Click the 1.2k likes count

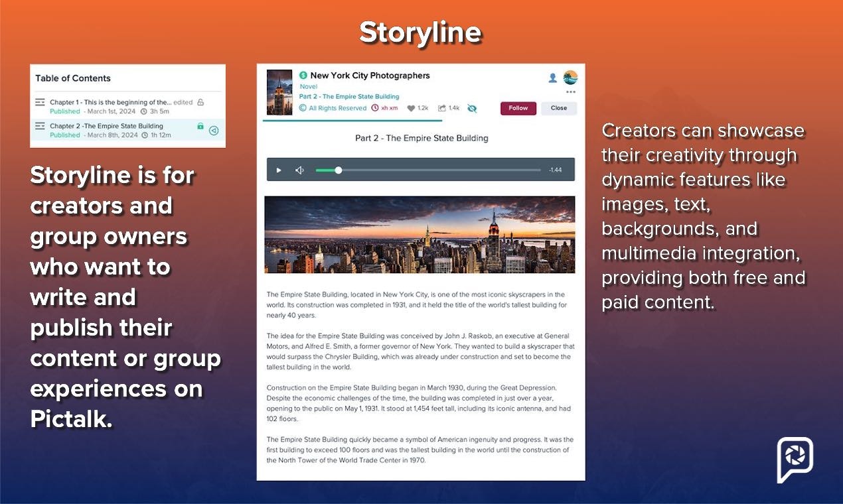click(423, 108)
